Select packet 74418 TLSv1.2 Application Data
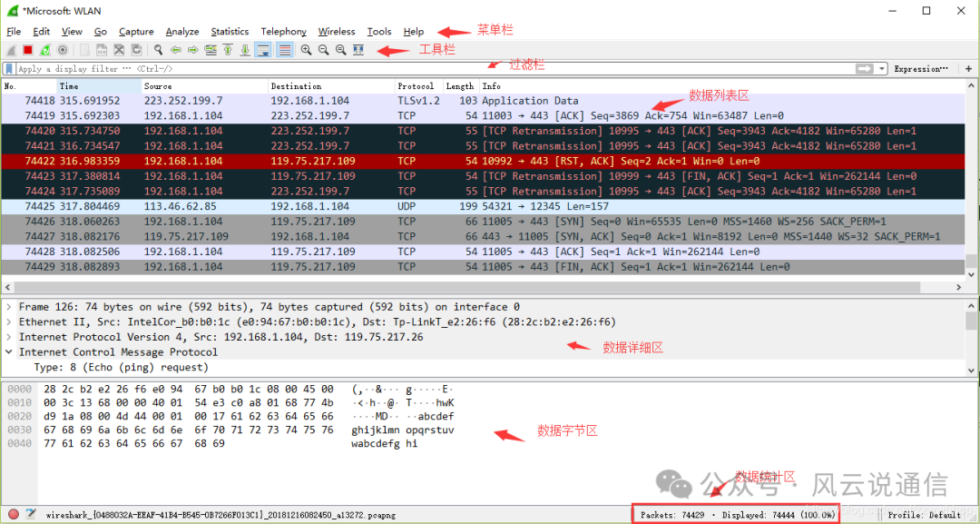Image resolution: width=980 pixels, height=524 pixels. (483, 101)
